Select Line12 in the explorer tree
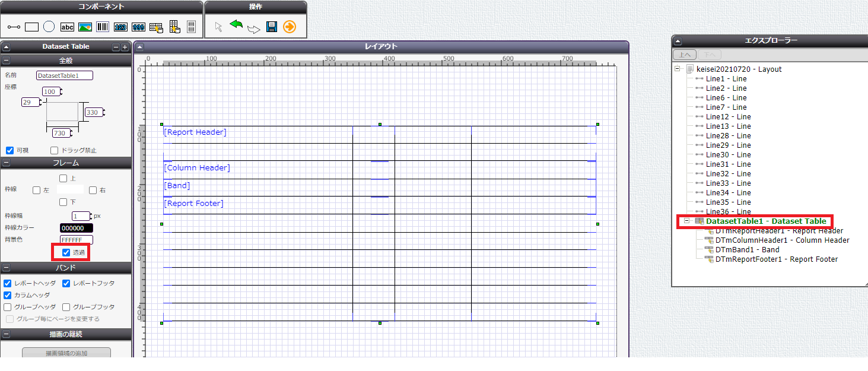Screen dimensions: 868x371 pos(728,117)
